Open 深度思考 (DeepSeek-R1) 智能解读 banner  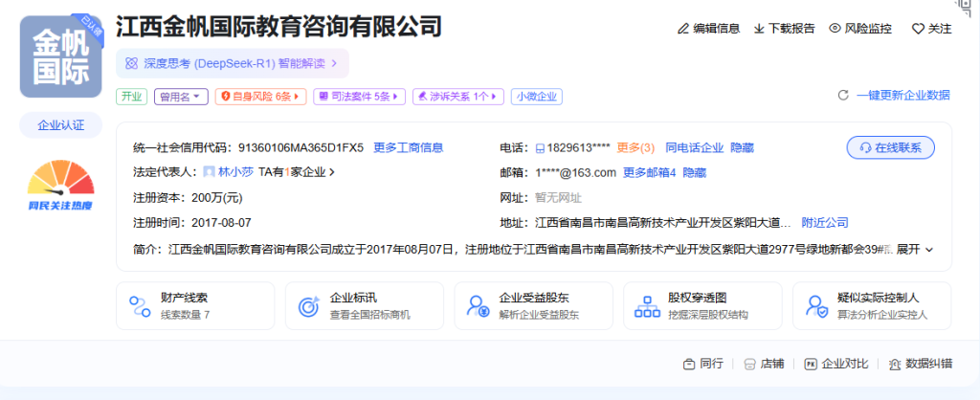pyautogui.click(x=233, y=63)
